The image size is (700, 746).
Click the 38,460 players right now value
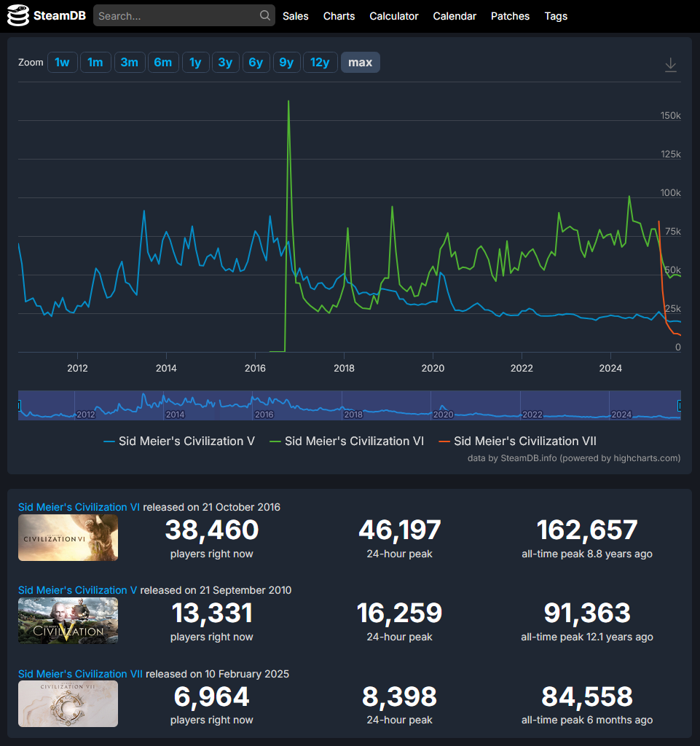pyautogui.click(x=212, y=530)
